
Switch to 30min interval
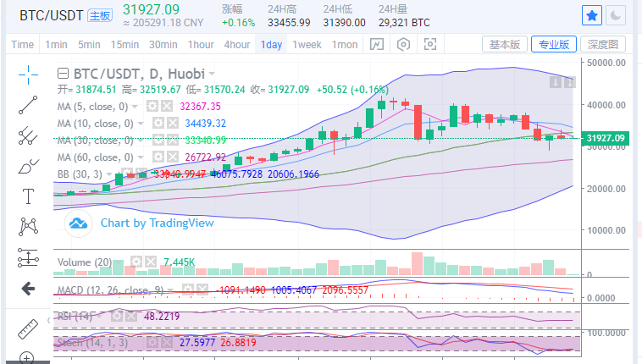point(163,44)
